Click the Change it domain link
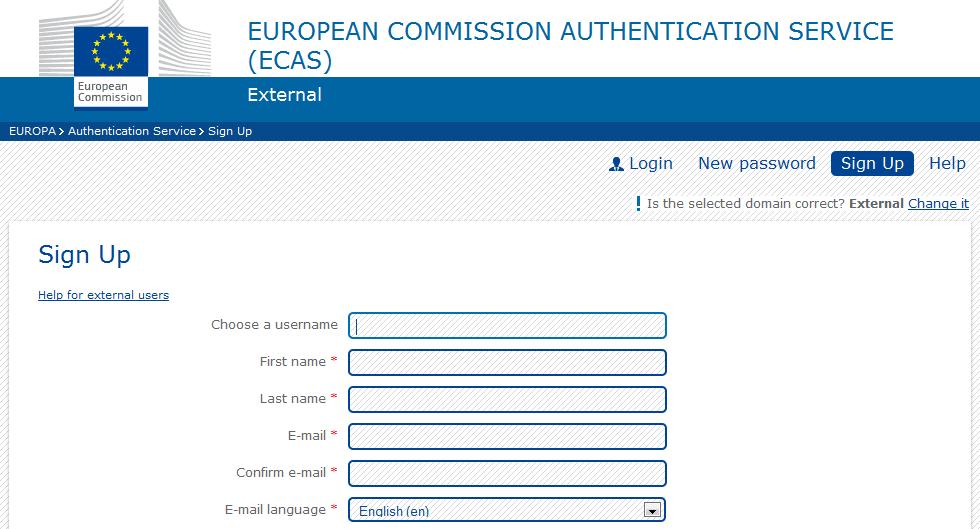Screen dimensions: 980x529 pyautogui.click(x=938, y=203)
